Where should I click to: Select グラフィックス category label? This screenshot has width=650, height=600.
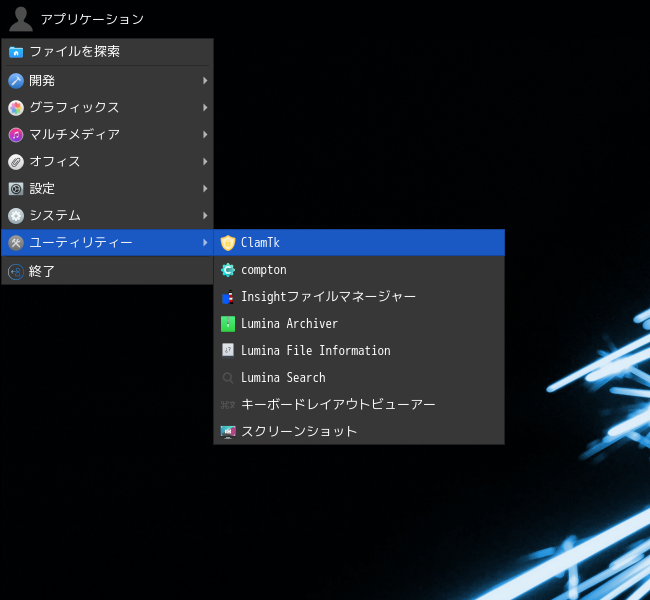(x=74, y=108)
